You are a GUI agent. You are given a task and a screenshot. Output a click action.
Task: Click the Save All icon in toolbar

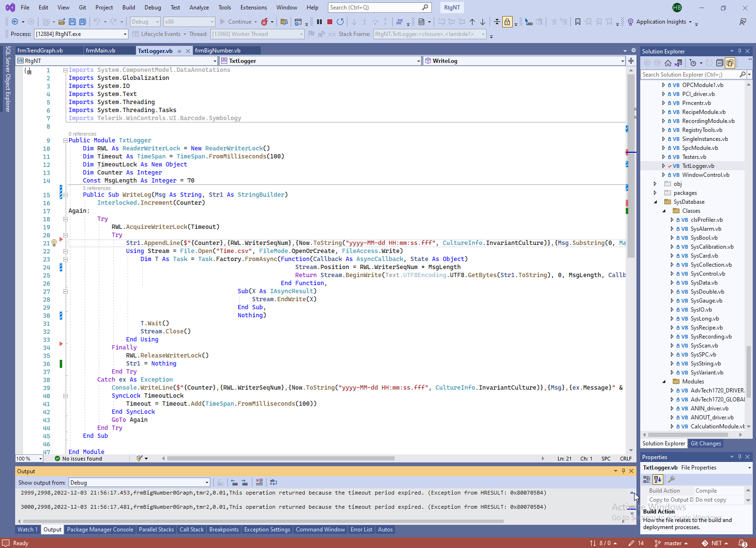[x=83, y=22]
